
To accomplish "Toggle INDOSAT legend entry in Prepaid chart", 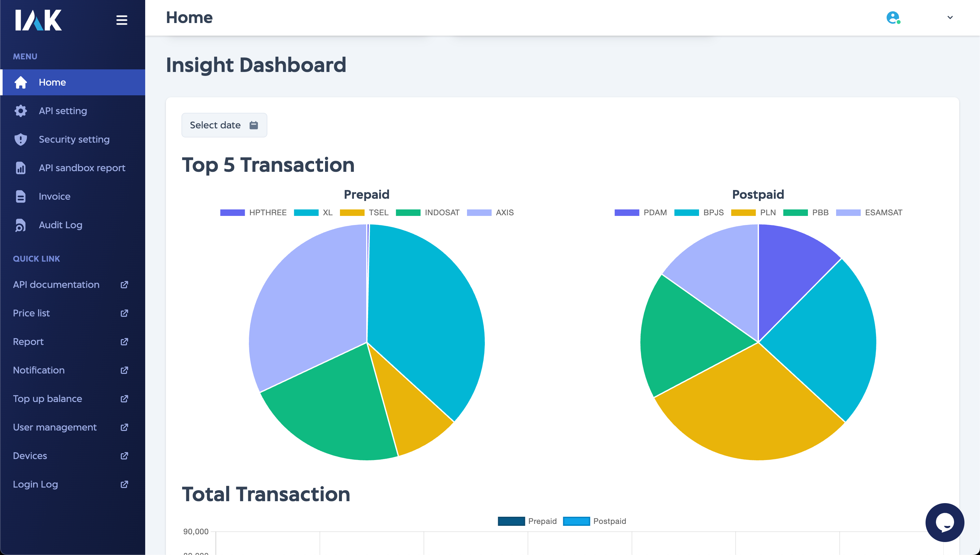I will point(427,213).
